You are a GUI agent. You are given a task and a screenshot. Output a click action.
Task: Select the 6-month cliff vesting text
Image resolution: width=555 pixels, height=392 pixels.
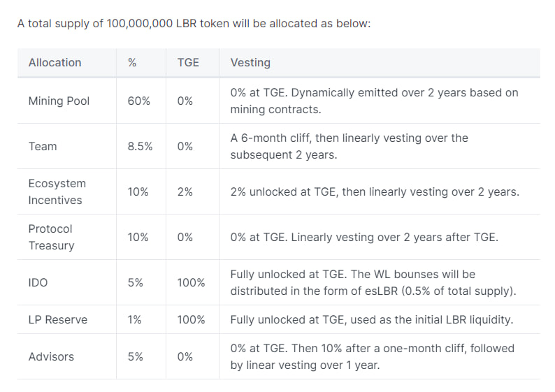(349, 147)
